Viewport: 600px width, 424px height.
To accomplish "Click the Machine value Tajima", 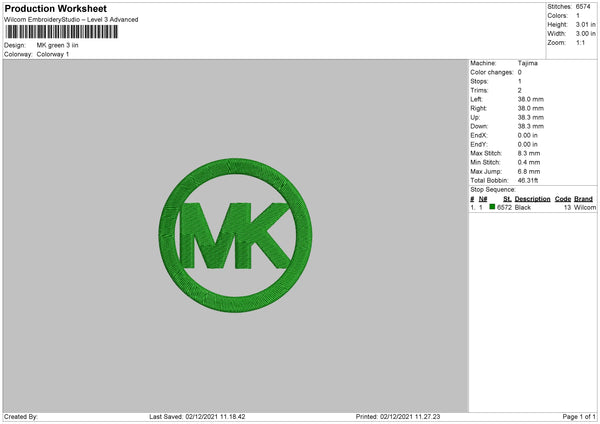I will (528, 63).
